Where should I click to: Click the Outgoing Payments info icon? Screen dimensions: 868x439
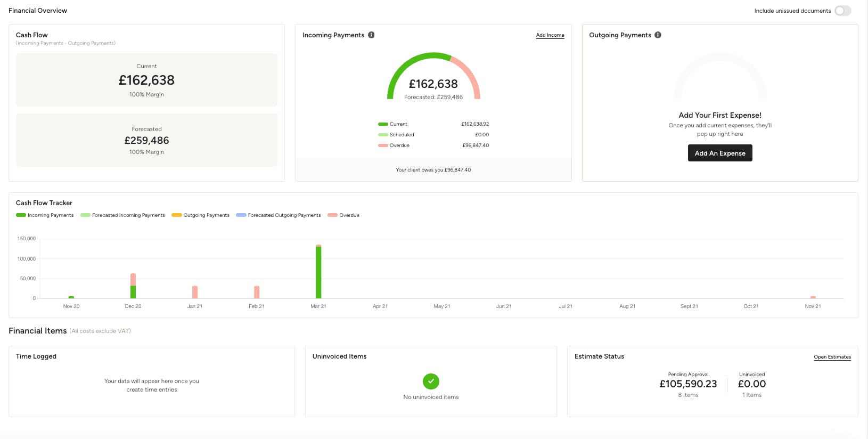click(658, 35)
